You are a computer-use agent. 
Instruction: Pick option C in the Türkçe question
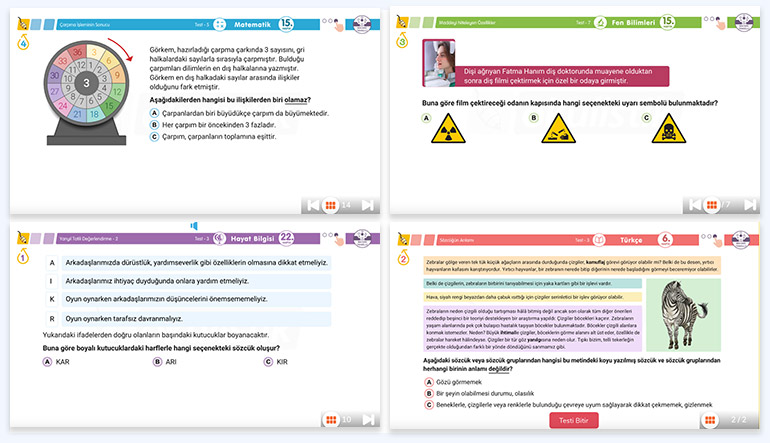430,406
